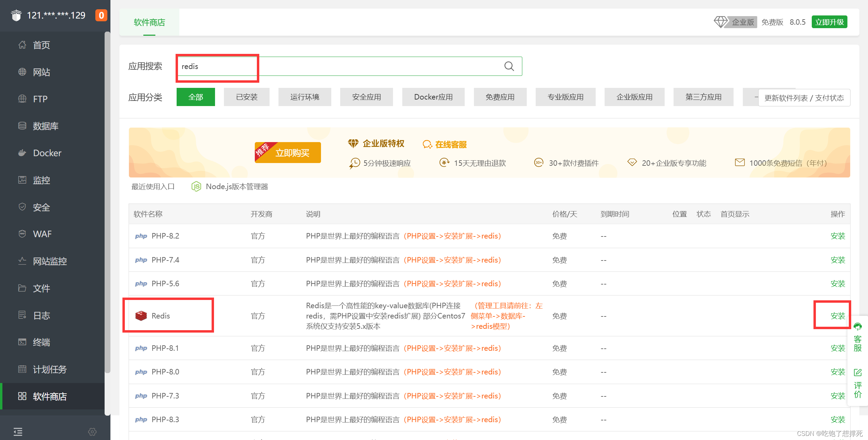868x440 pixels.
Task: Click the settings gear icon at sidebar bottom
Action: click(92, 431)
